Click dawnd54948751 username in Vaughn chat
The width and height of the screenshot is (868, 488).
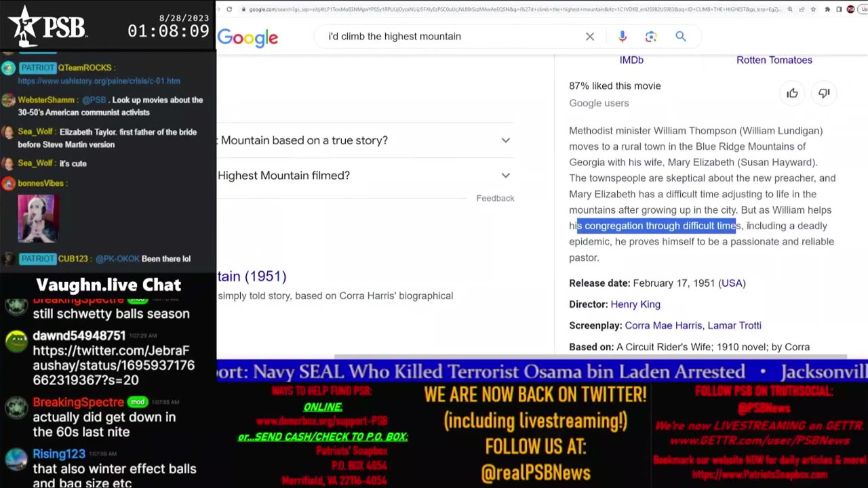click(79, 336)
